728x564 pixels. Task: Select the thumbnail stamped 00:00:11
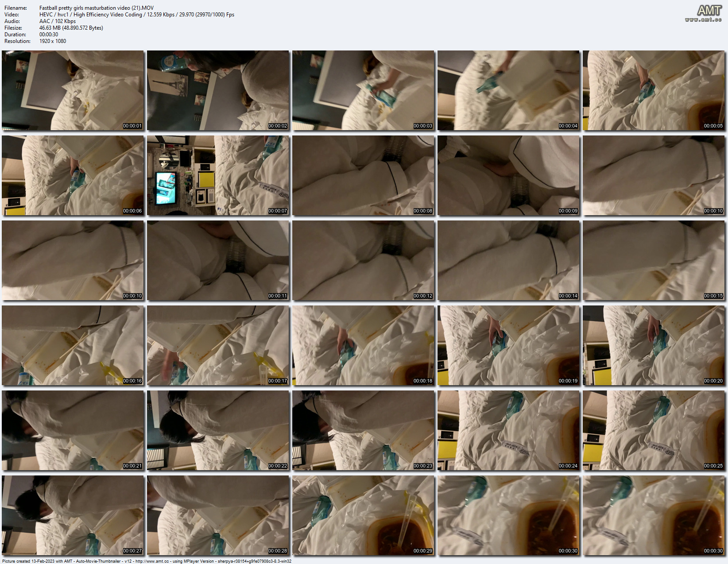point(218,260)
